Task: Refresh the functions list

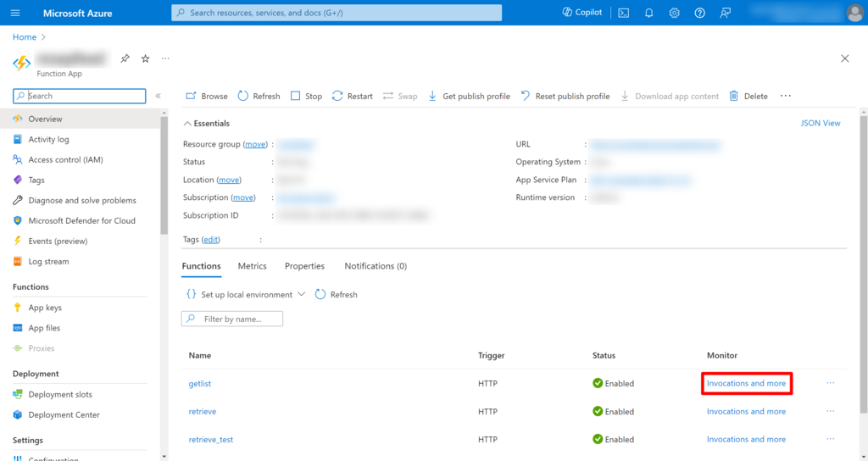Action: click(336, 294)
